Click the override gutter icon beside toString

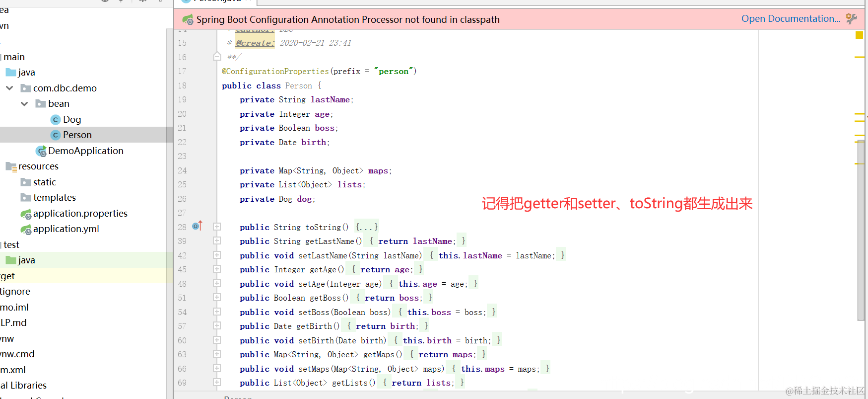click(x=197, y=226)
